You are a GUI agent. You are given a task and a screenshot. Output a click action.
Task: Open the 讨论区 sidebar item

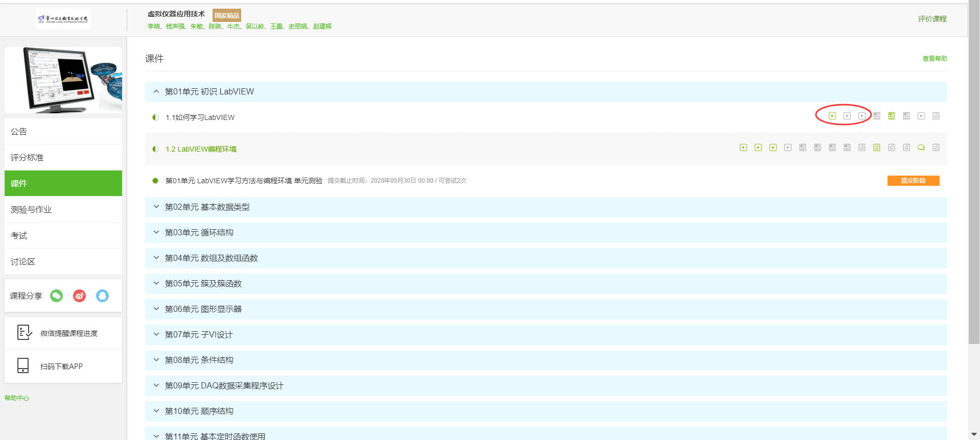pos(63,261)
